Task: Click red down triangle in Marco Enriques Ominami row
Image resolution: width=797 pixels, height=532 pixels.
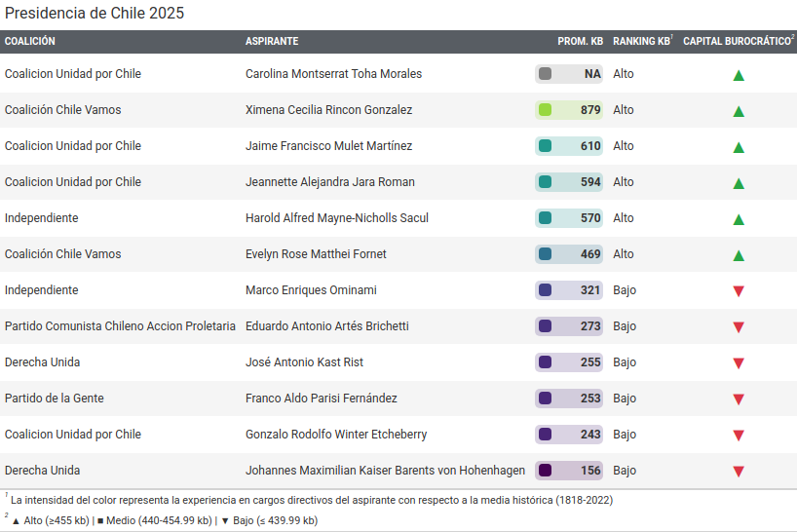Action: pos(739,291)
